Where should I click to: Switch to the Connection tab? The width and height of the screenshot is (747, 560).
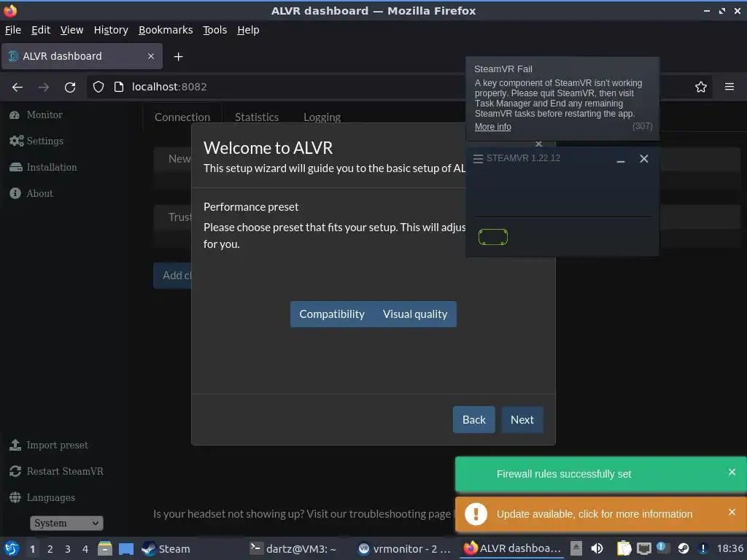pyautogui.click(x=182, y=117)
